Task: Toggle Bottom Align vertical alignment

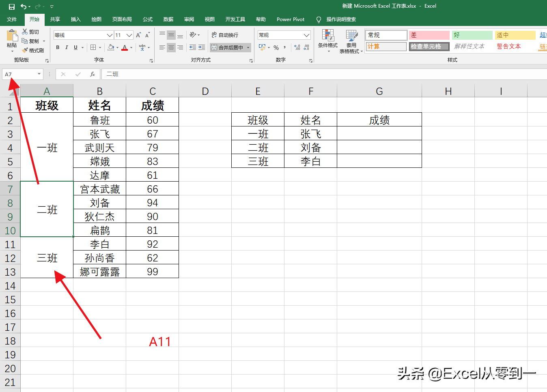Action: pos(180,35)
